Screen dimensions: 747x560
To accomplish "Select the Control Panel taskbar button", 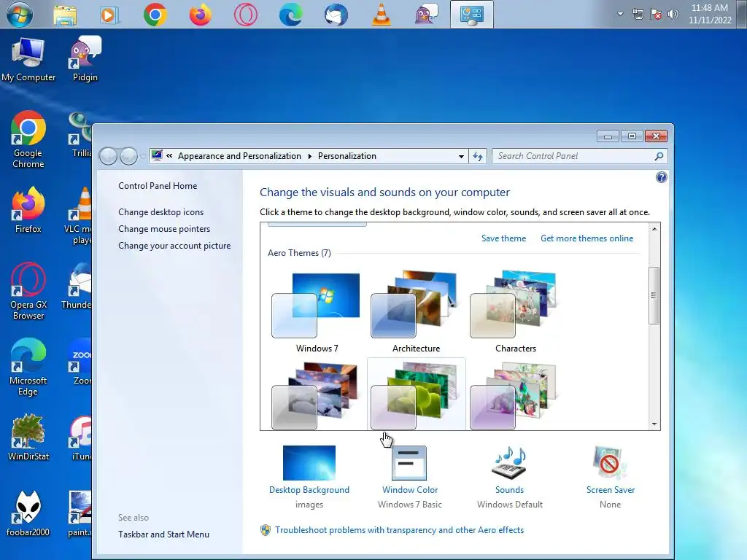I will pos(472,15).
